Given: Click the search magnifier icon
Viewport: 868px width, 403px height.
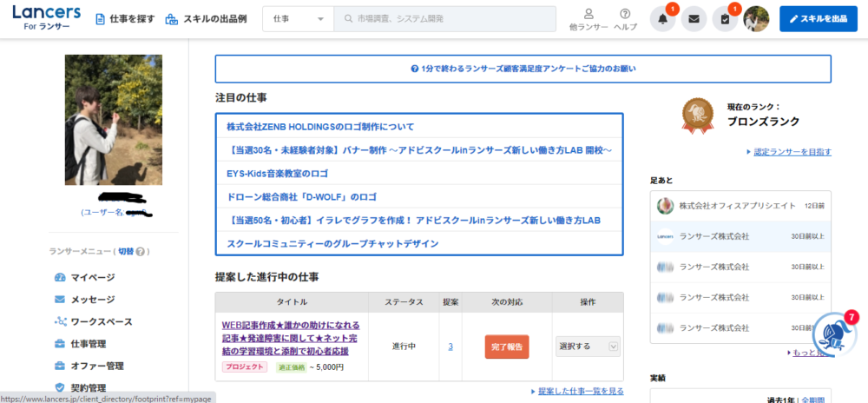Looking at the screenshot, I should (x=349, y=19).
